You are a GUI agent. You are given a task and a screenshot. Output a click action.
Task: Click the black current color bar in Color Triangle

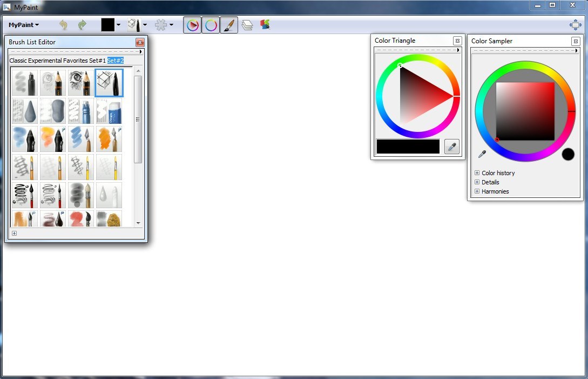(408, 147)
